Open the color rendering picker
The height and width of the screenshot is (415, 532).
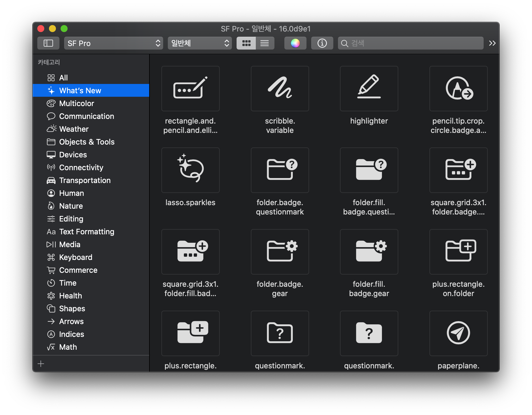pyautogui.click(x=295, y=43)
